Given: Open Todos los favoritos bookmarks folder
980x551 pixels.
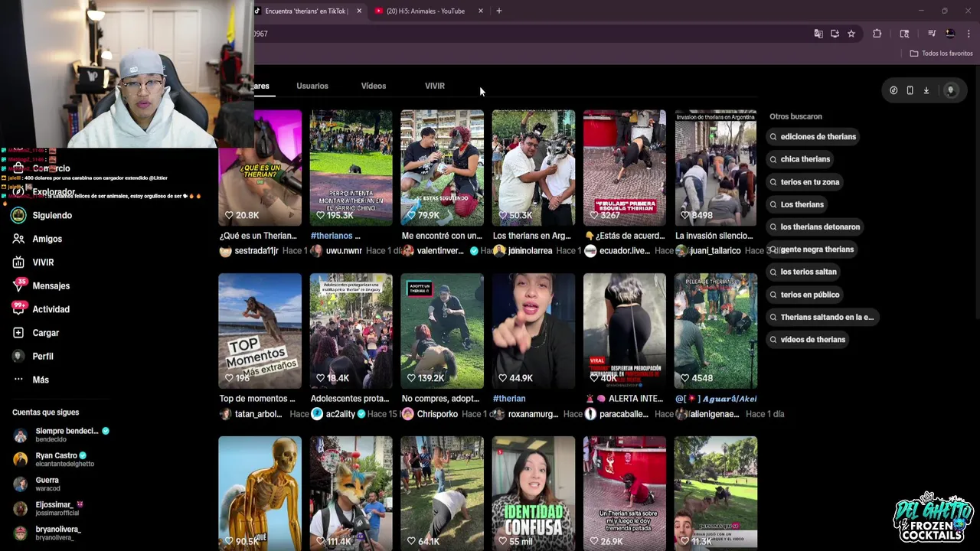Looking at the screenshot, I should coord(941,54).
